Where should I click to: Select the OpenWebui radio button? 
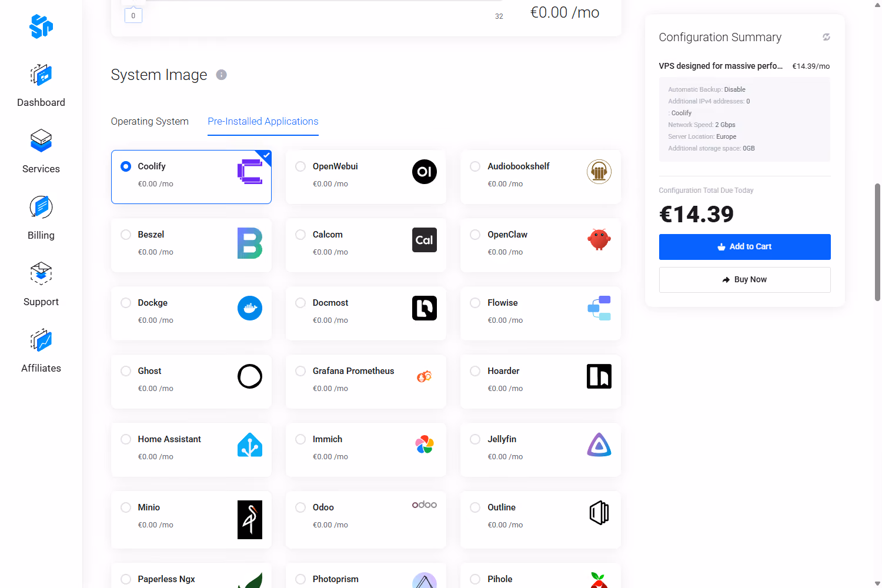click(300, 166)
